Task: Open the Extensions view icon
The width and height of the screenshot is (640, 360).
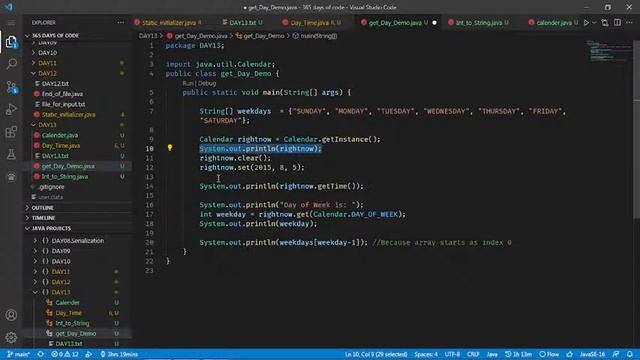Action: pos(11,132)
